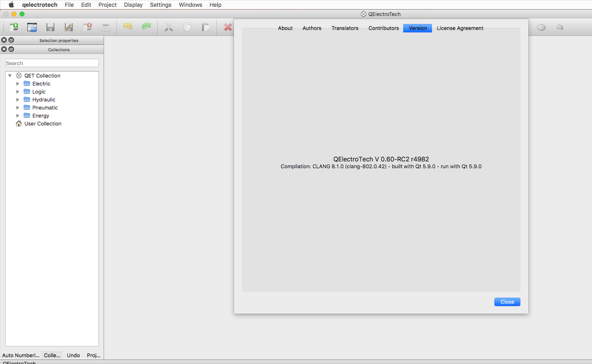Click the Paste clipboard icon
Viewport: 592px width, 364px height.
[206, 27]
